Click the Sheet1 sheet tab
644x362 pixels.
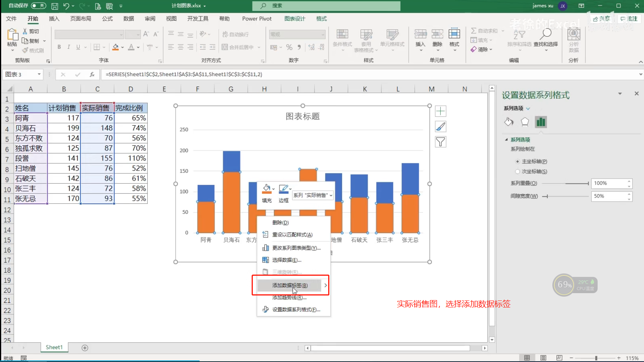[54, 347]
